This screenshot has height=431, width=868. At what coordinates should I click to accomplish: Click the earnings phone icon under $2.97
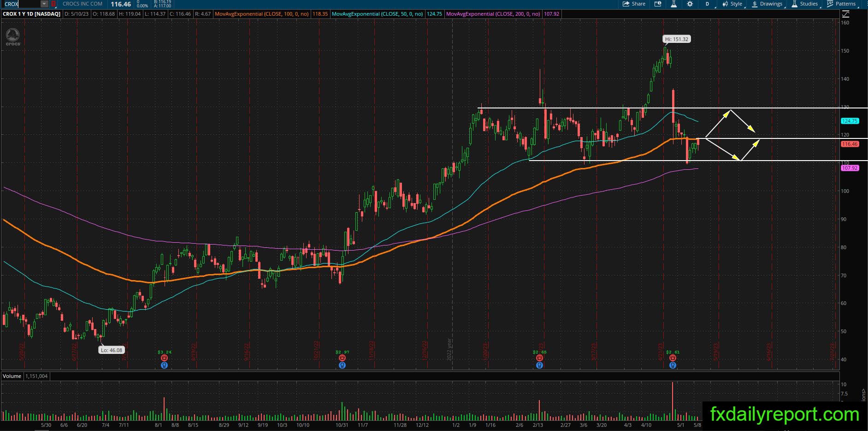(x=342, y=358)
